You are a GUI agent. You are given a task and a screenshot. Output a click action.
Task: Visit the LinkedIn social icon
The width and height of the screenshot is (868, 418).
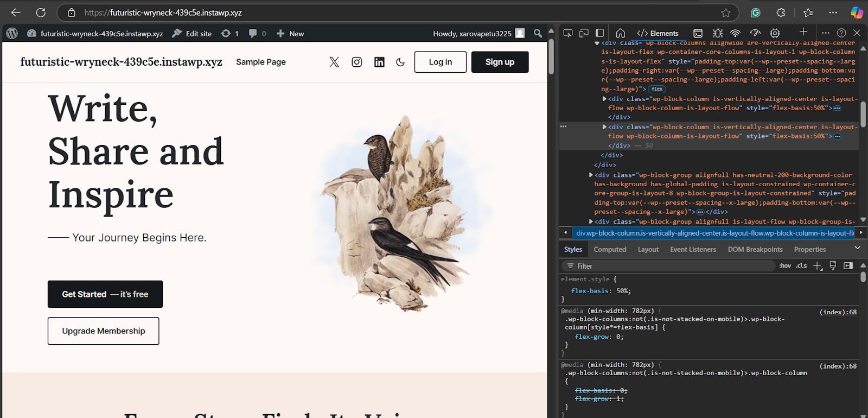click(379, 62)
